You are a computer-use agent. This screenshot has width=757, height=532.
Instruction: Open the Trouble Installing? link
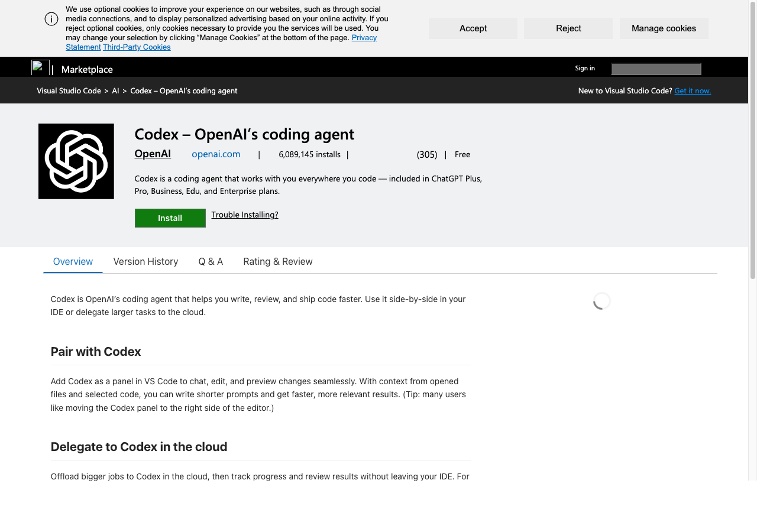point(245,215)
